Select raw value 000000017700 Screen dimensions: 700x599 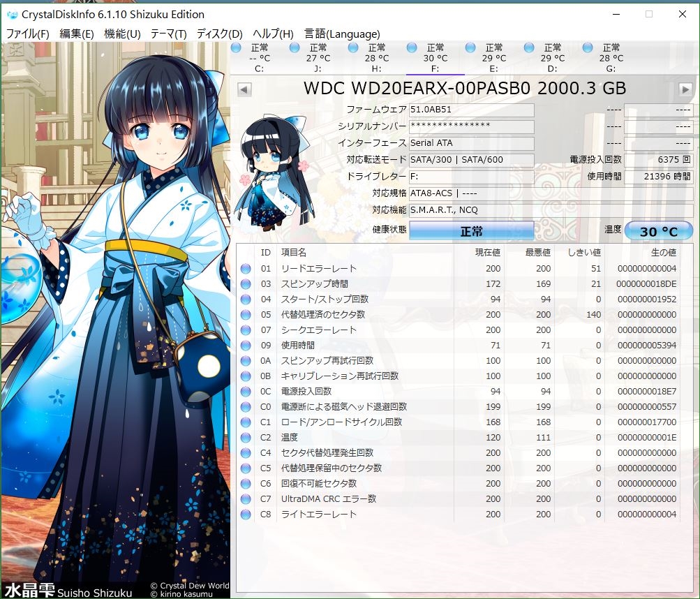[x=648, y=422]
